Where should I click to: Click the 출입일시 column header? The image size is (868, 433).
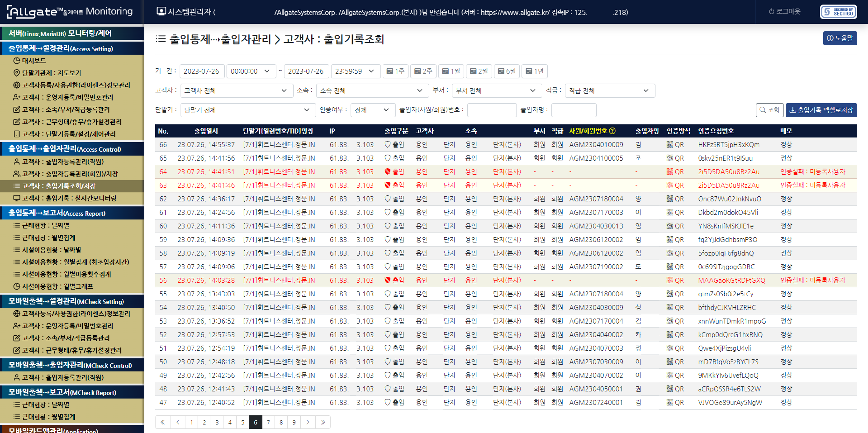[x=206, y=131]
